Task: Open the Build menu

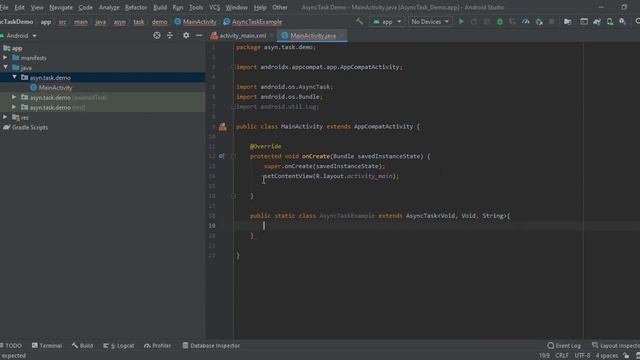Action: point(160,7)
